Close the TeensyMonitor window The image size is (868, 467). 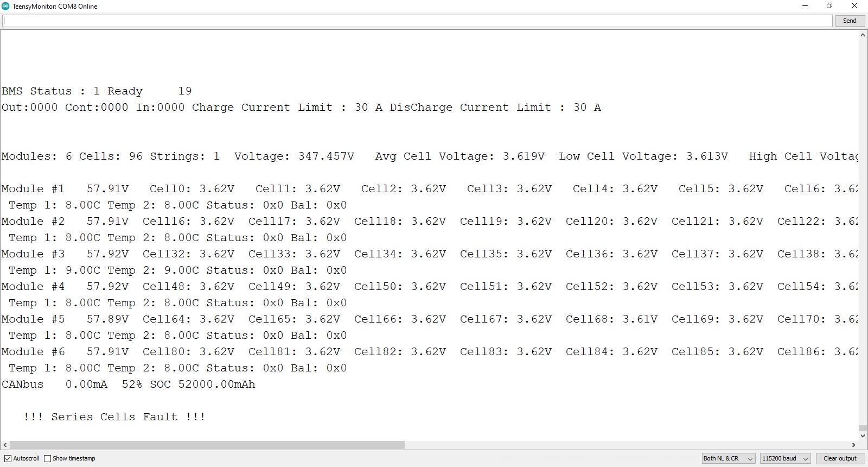point(854,6)
